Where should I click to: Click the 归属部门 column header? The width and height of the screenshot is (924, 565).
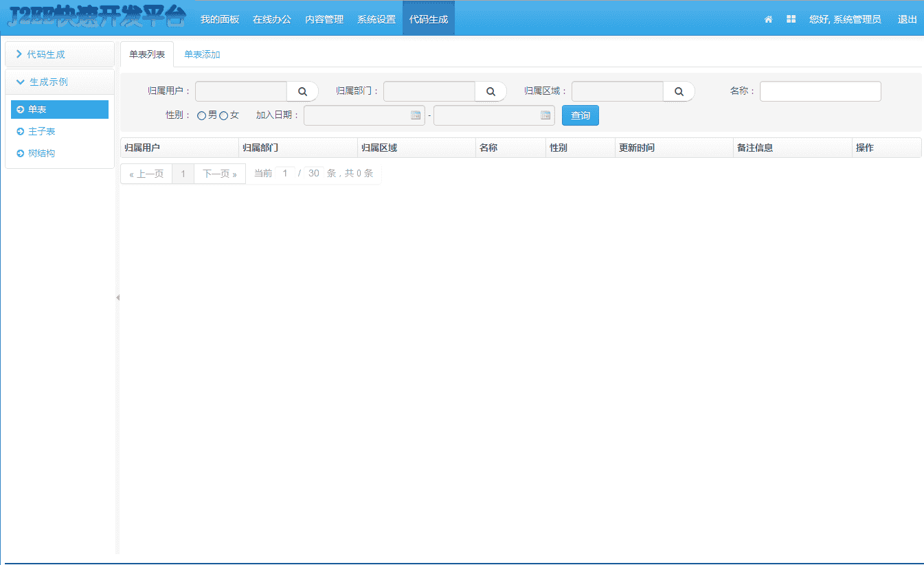(298, 148)
